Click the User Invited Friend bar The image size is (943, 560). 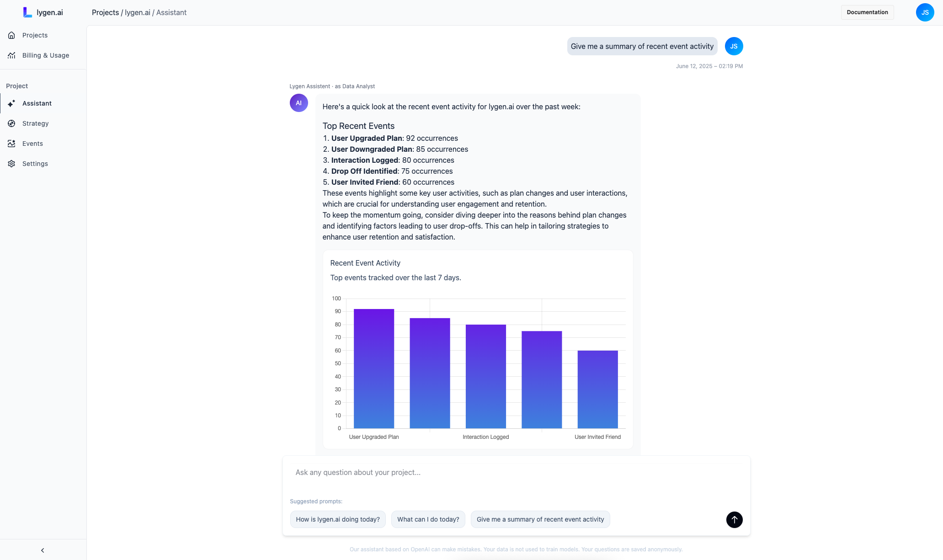click(597, 389)
